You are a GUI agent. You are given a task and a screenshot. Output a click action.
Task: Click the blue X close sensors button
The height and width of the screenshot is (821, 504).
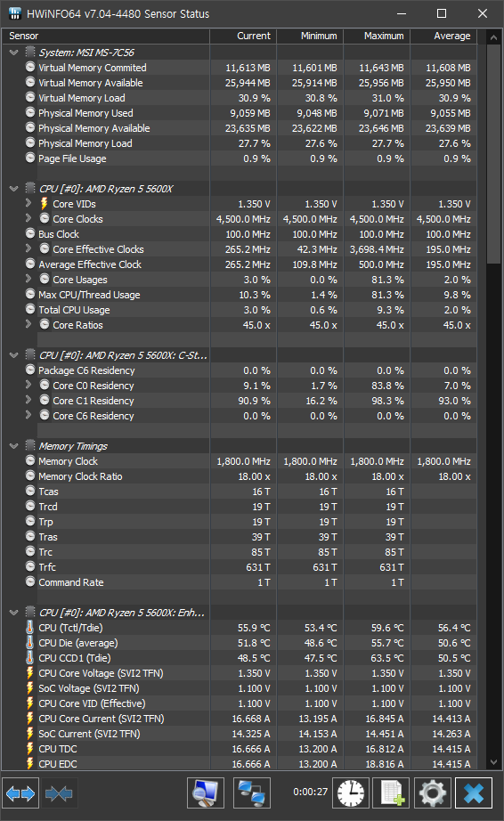click(474, 793)
